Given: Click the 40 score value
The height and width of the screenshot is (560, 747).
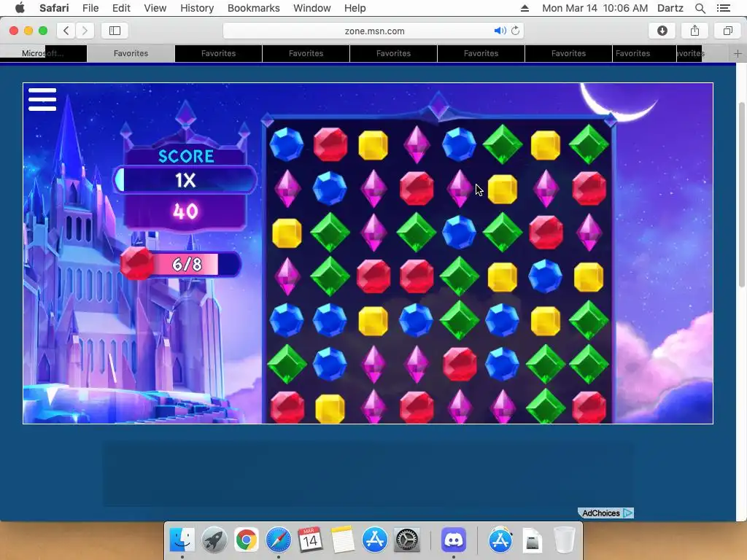Looking at the screenshot, I should 185,211.
